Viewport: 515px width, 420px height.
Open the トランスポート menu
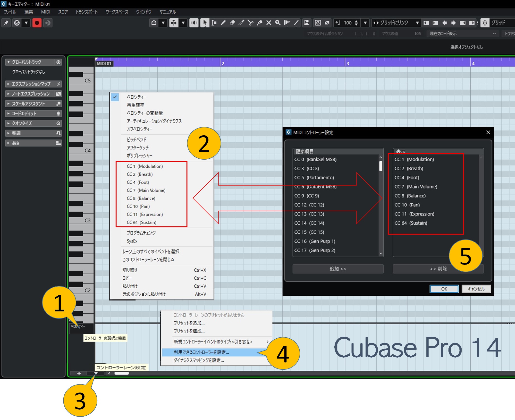pyautogui.click(x=87, y=12)
